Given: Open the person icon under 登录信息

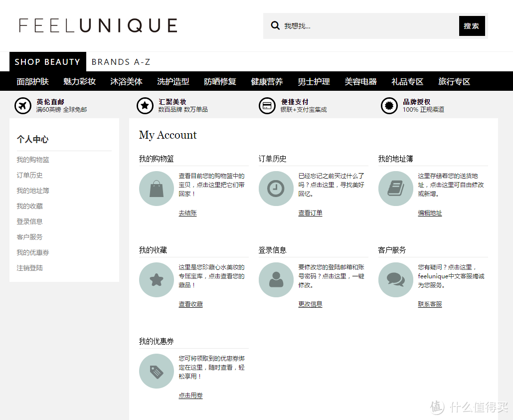Looking at the screenshot, I should click(276, 280).
